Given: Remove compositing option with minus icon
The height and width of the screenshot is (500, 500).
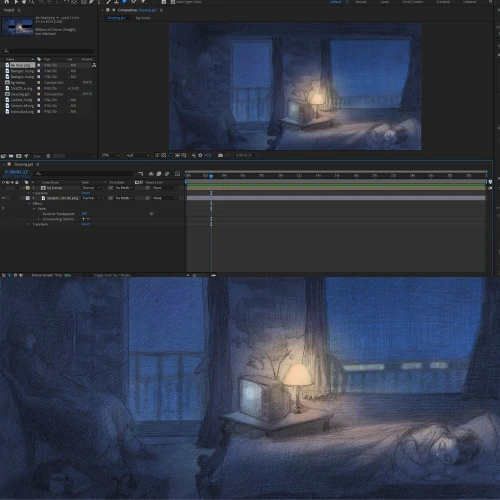Looking at the screenshot, I should [x=88, y=219].
